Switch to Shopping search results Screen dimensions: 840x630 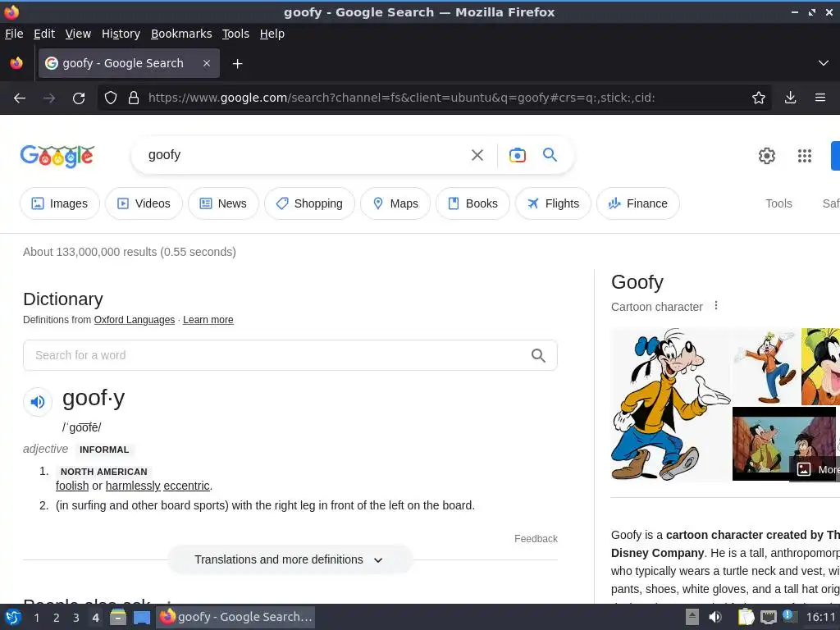[309, 203]
